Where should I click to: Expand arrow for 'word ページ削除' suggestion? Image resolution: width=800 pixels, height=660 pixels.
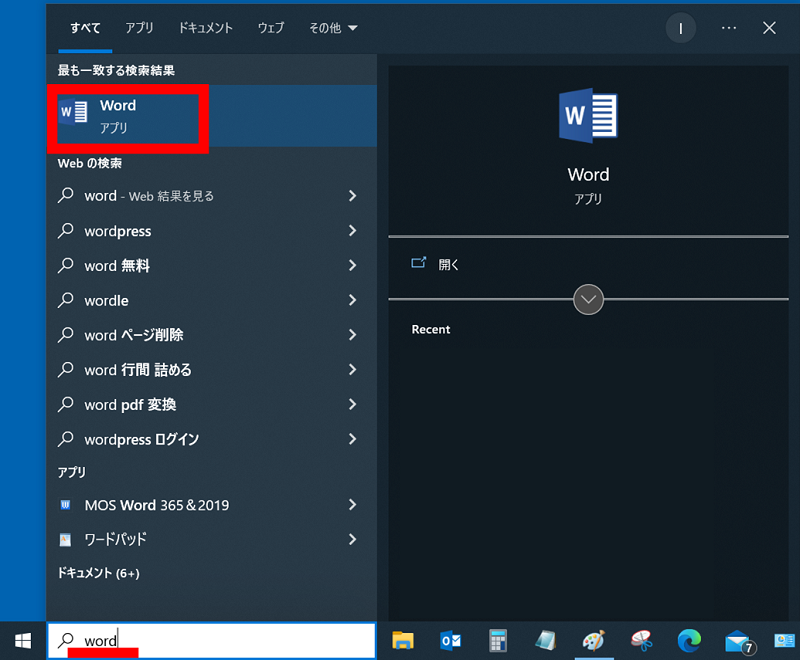[x=353, y=335]
